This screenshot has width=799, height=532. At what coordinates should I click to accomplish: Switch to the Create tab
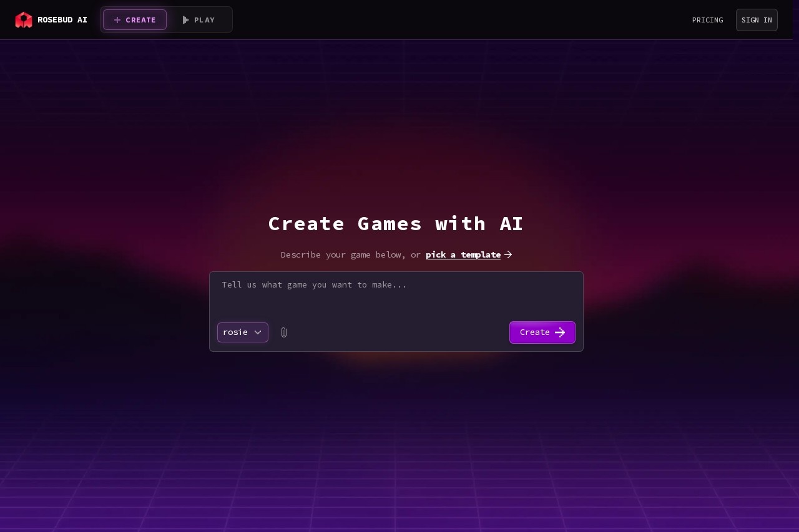135,20
